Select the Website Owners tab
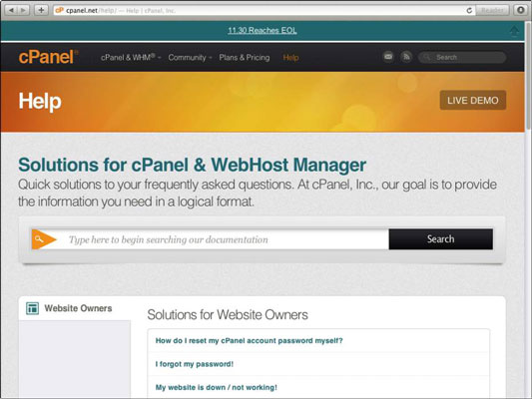 pos(75,308)
